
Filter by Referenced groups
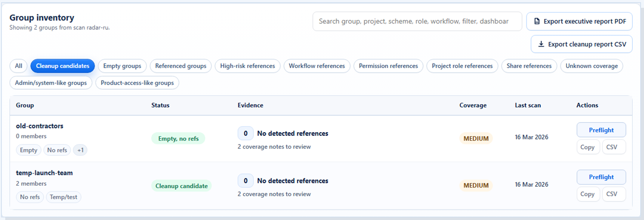181,66
